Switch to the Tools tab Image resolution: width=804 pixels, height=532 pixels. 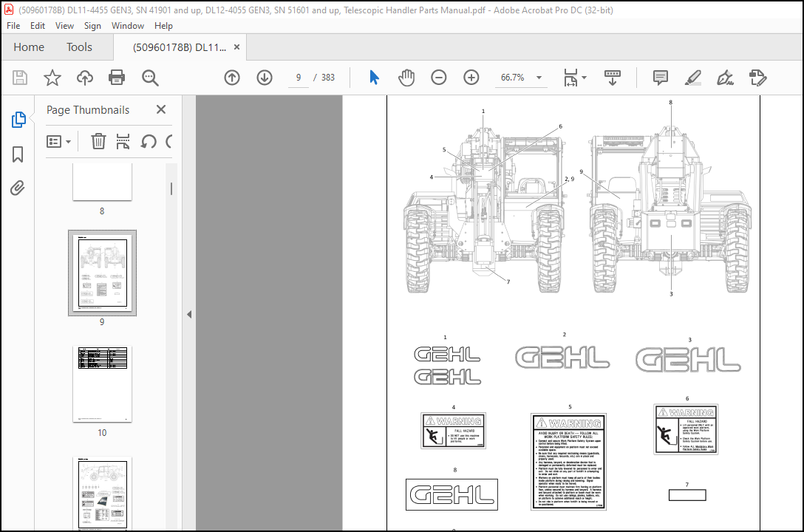79,47
